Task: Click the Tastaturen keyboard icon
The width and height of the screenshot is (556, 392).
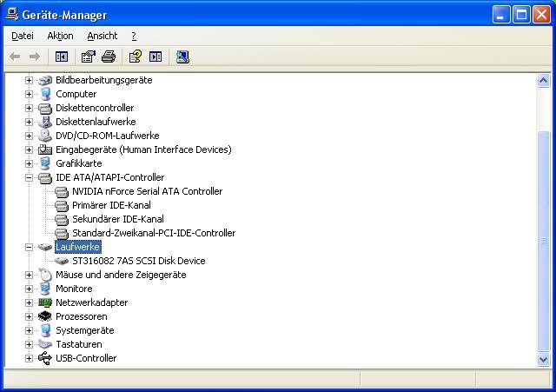Action: [x=45, y=344]
